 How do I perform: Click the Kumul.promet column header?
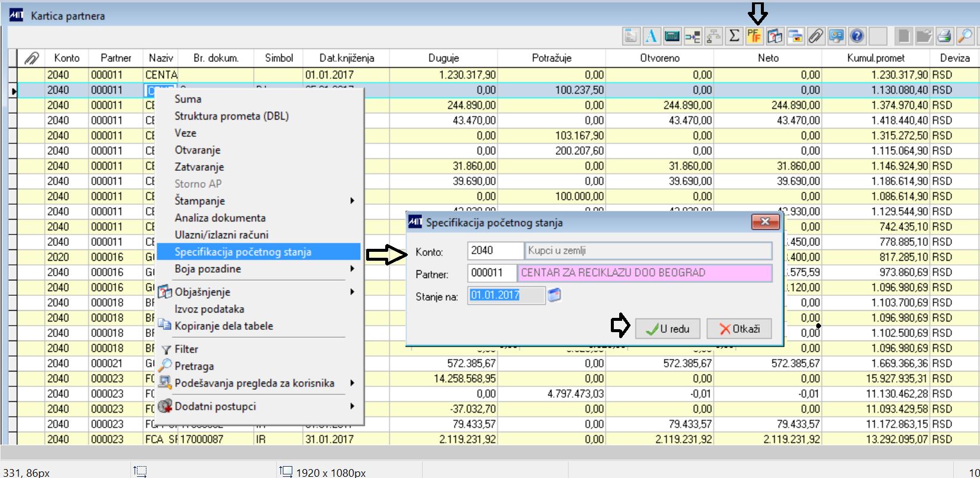[876, 58]
